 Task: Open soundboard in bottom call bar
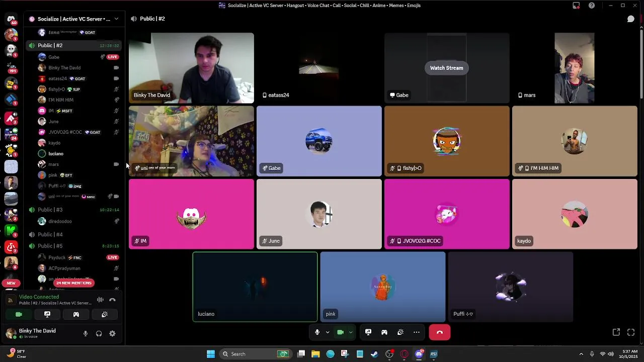tap(400, 332)
